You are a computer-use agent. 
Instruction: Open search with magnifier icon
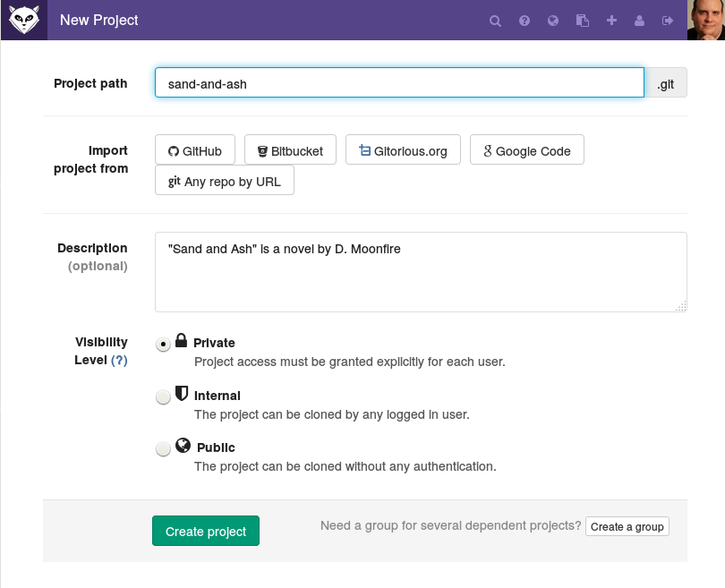[495, 21]
